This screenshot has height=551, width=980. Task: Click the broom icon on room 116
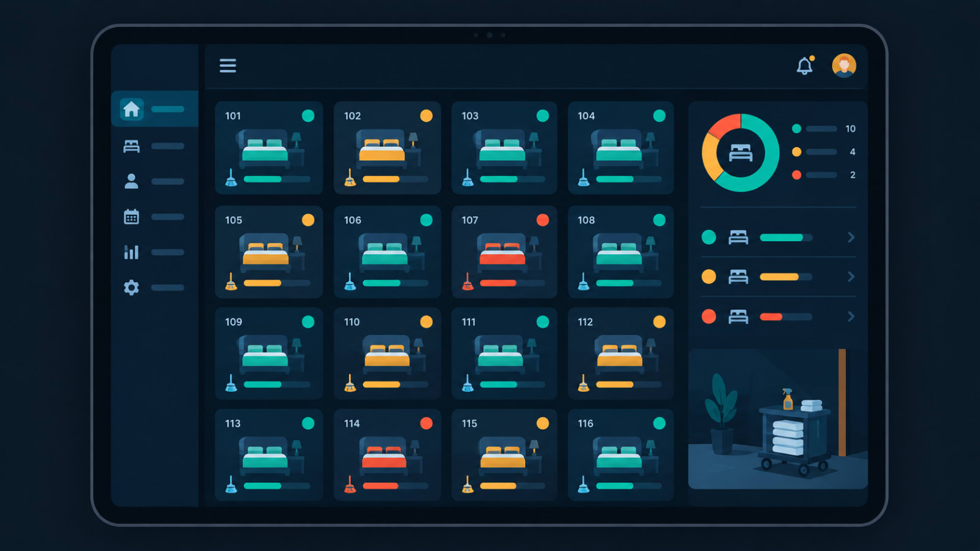point(584,485)
